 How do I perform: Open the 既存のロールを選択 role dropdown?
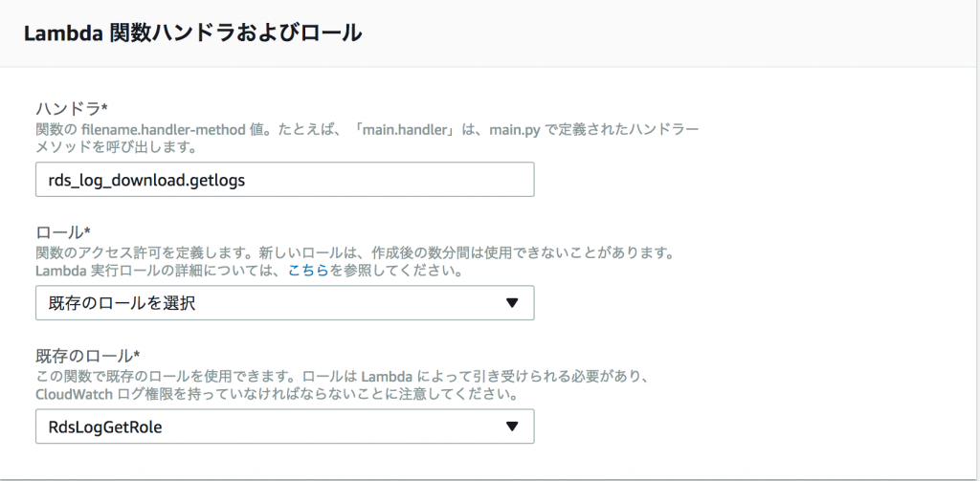click(285, 303)
